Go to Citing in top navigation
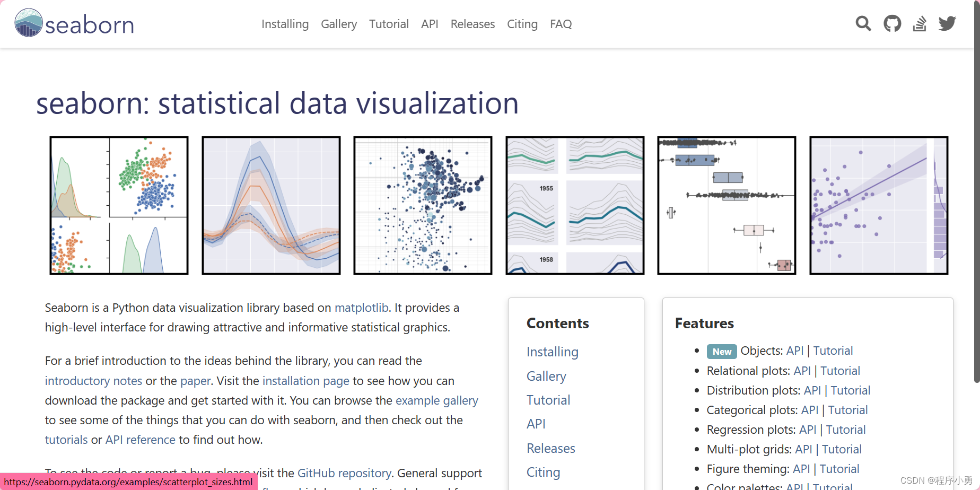 [522, 24]
